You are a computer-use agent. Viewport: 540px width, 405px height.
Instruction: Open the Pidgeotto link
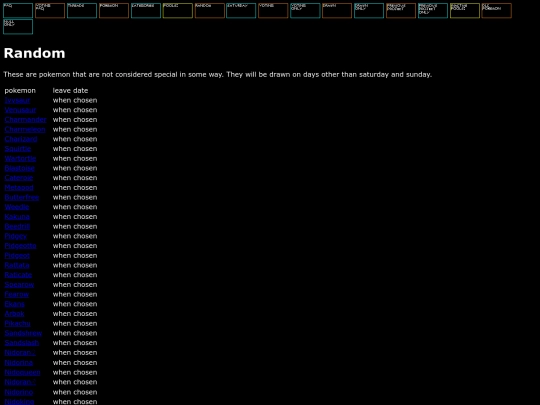[x=20, y=246]
